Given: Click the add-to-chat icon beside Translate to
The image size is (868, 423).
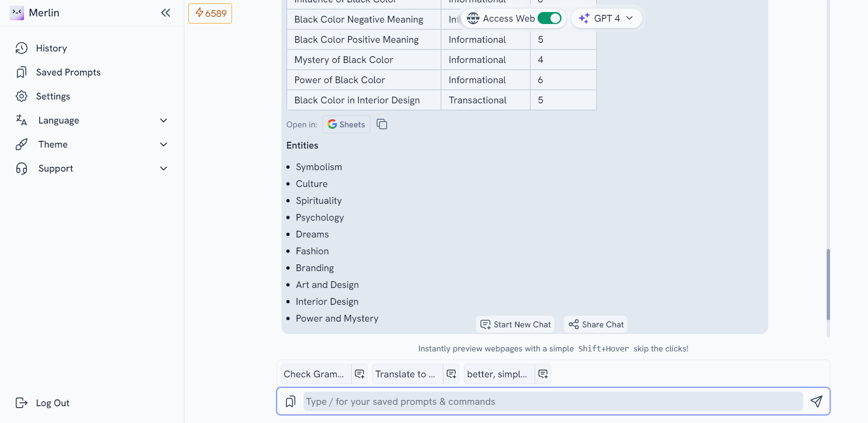Looking at the screenshot, I should click(x=451, y=374).
